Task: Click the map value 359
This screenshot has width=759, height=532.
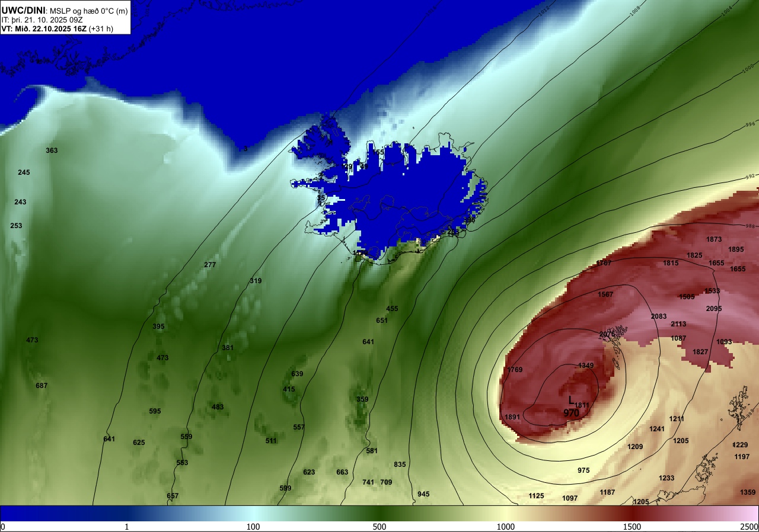Action: click(362, 399)
